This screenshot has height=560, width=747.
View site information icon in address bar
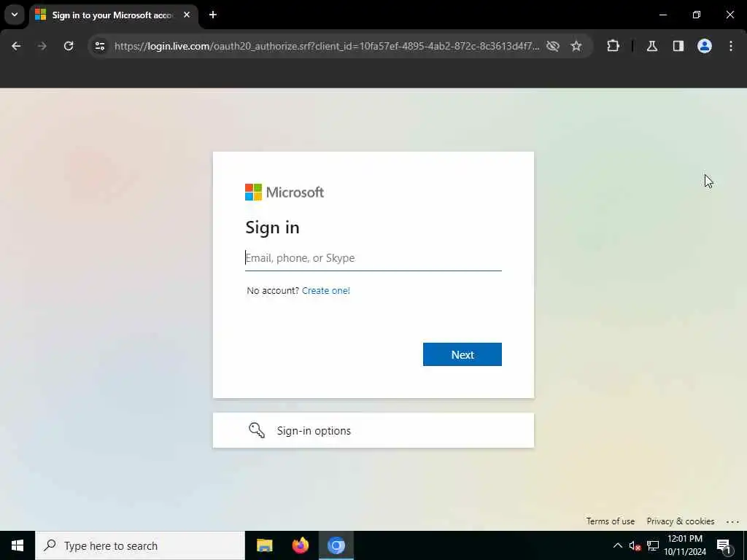100,46
